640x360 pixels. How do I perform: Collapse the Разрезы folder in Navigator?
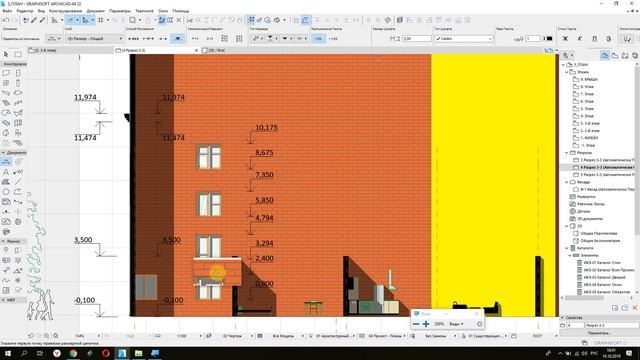click(x=567, y=153)
